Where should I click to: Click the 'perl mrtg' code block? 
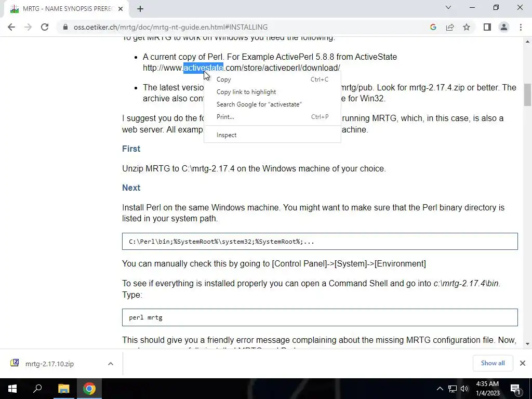(320, 317)
